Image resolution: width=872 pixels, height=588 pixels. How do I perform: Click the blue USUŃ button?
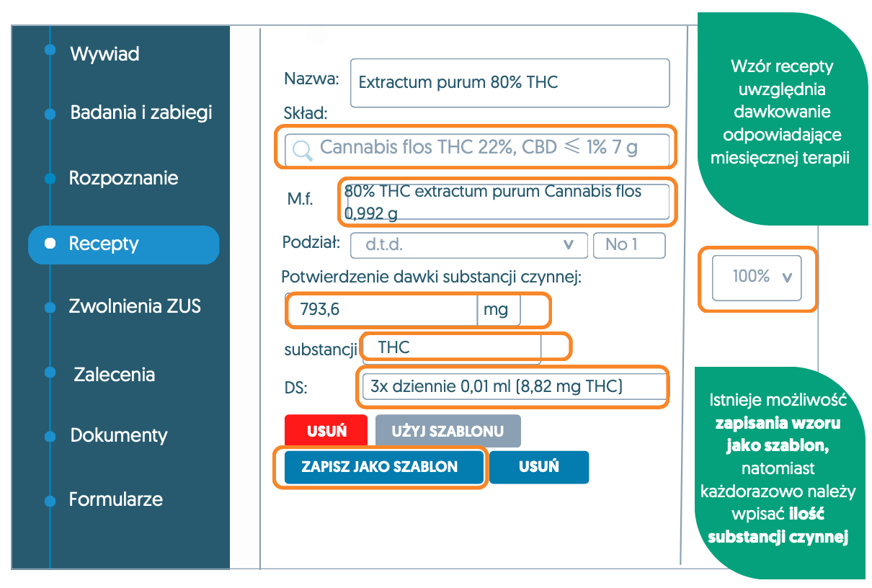pos(538,467)
